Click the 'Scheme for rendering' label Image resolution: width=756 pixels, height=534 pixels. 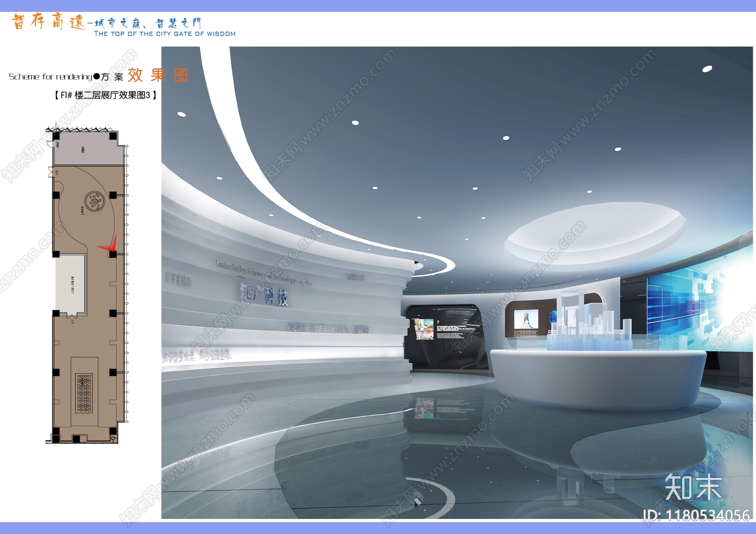(50, 76)
